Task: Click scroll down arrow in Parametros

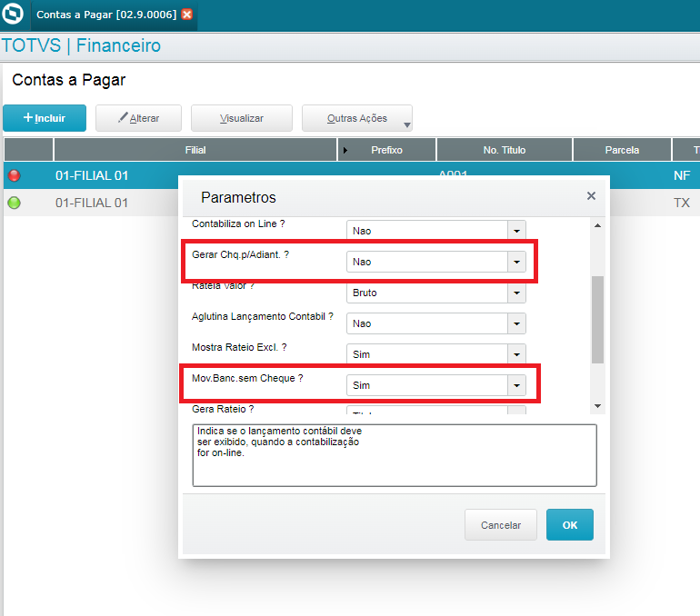Action: coord(597,406)
